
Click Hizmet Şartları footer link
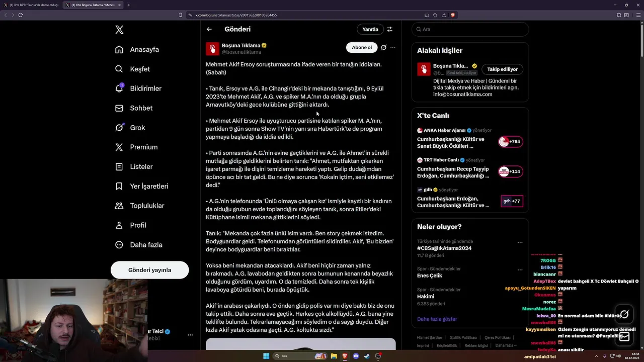click(x=429, y=337)
